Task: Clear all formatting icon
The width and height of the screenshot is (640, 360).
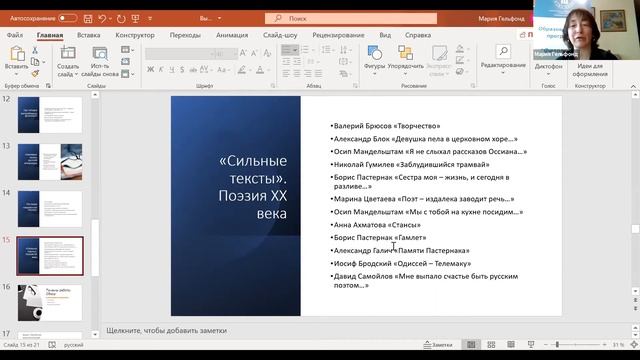Action: click(267, 53)
